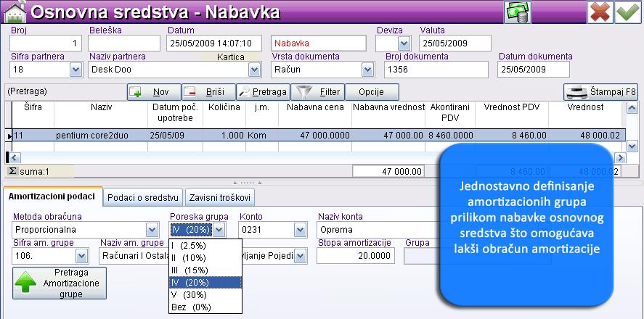Click the Nov button to add record
The height and width of the screenshot is (319, 644).
pos(153,93)
